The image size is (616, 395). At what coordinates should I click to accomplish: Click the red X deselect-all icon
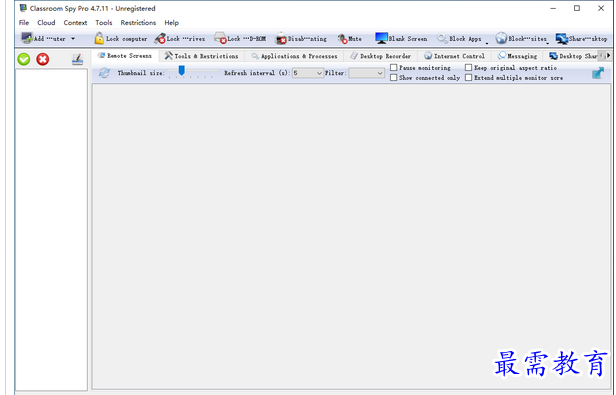pos(43,59)
